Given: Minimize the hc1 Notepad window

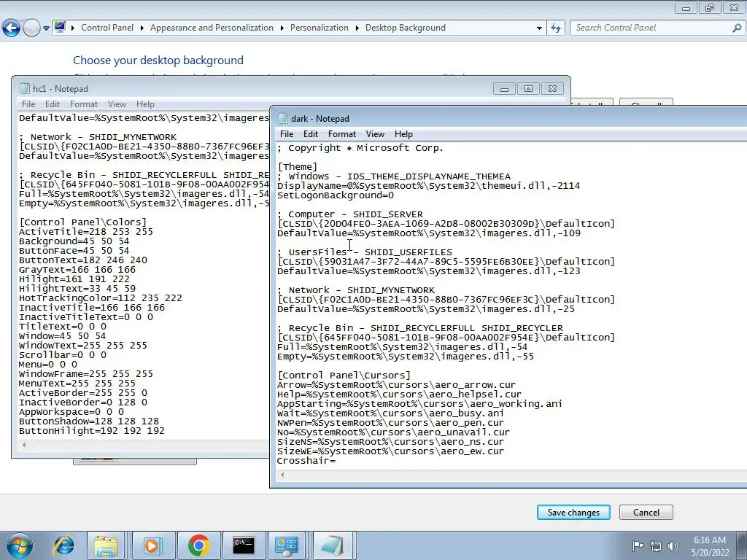Looking at the screenshot, I should (x=505, y=88).
